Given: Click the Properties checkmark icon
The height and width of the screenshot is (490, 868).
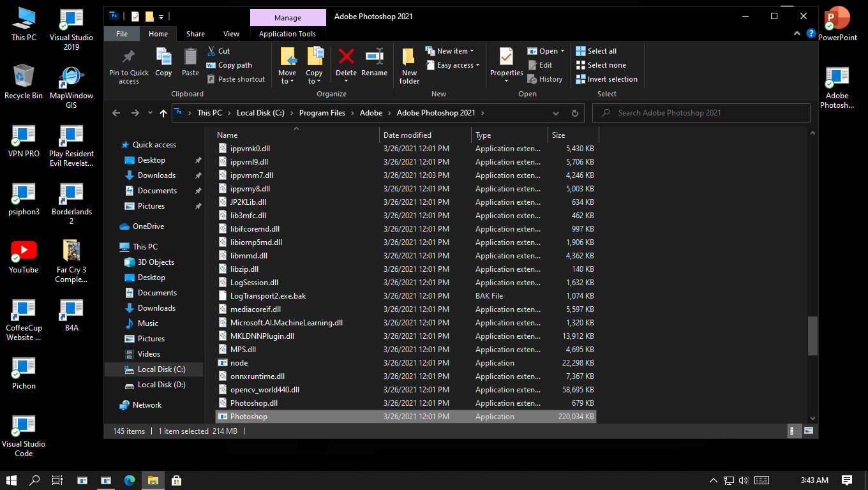Looking at the screenshot, I should [x=506, y=57].
